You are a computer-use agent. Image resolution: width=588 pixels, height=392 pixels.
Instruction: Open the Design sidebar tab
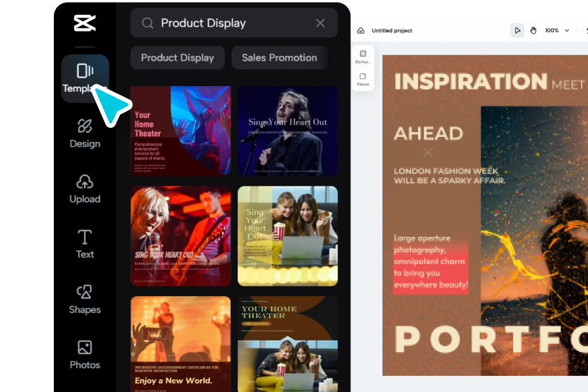tap(85, 133)
